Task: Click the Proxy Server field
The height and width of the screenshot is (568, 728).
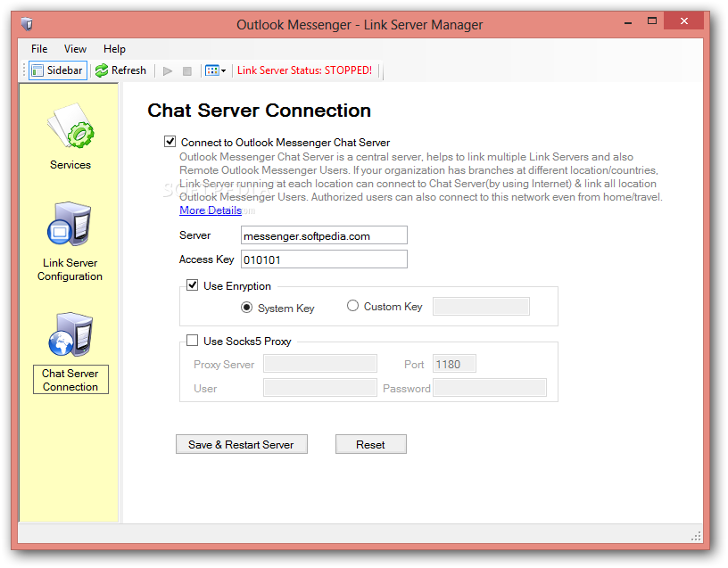Action: 320,363
